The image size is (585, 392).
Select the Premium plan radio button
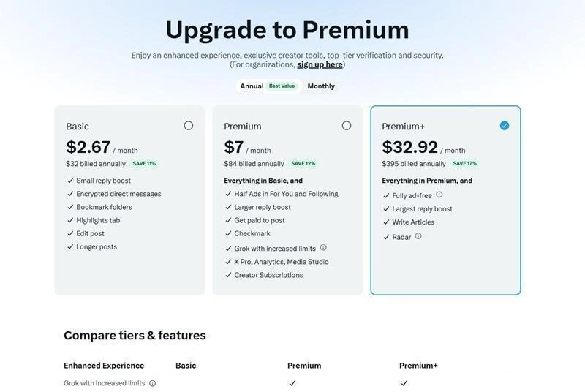coord(347,126)
